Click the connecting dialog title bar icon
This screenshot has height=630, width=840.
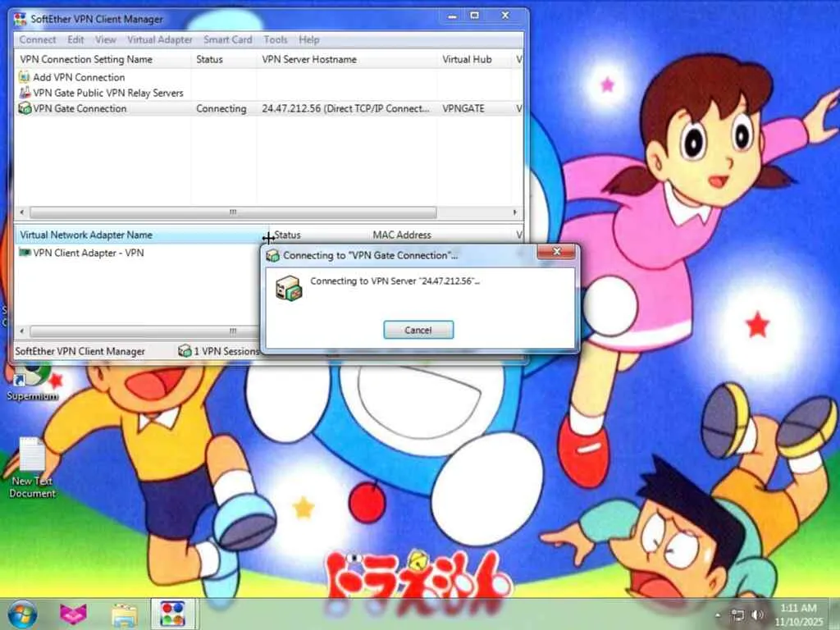point(272,256)
